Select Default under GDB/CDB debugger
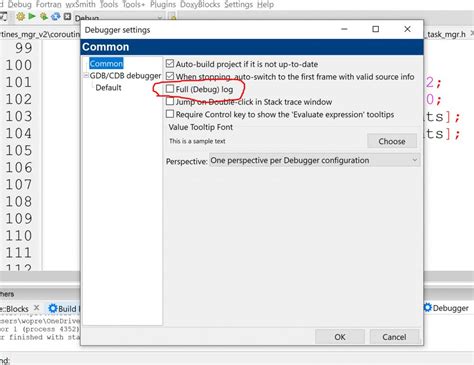This screenshot has width=474, height=365. pos(108,88)
